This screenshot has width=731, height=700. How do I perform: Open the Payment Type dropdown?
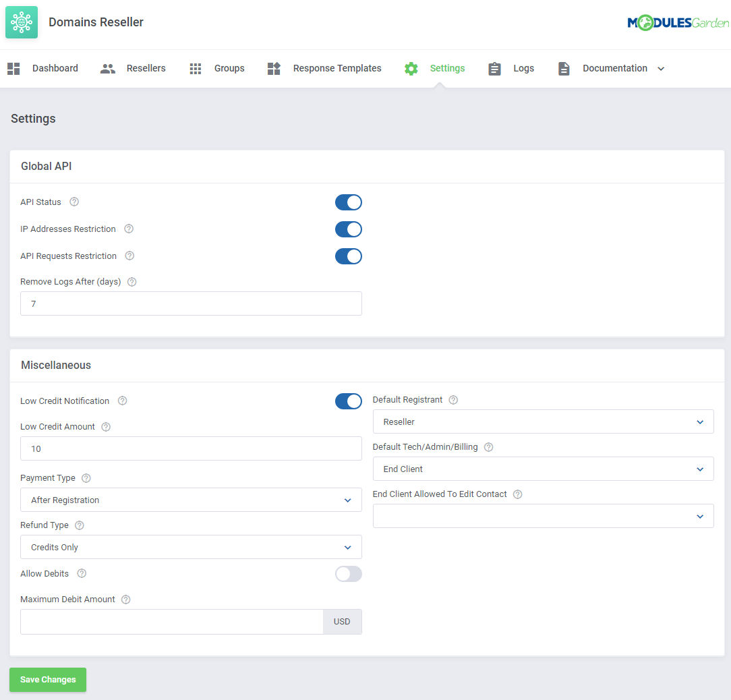coord(191,500)
